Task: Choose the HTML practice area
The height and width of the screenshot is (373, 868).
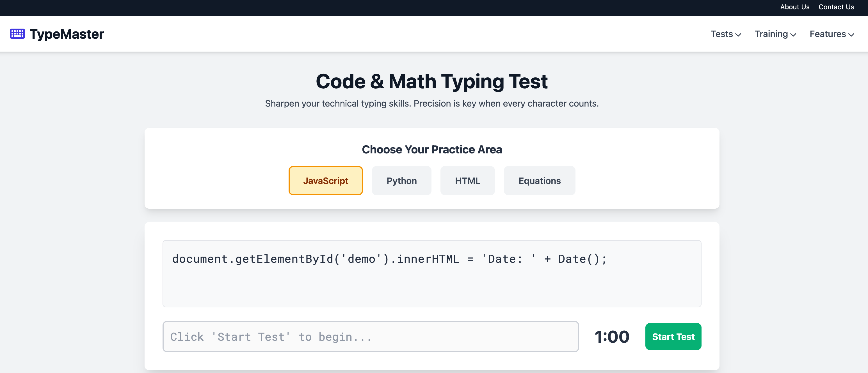Action: 467,180
